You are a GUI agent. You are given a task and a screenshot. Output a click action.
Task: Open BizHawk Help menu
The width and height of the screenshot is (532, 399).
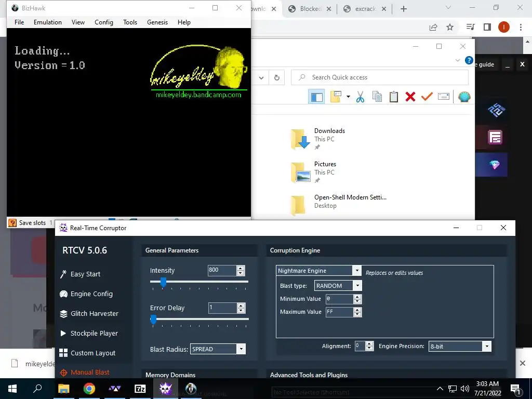[x=184, y=22]
